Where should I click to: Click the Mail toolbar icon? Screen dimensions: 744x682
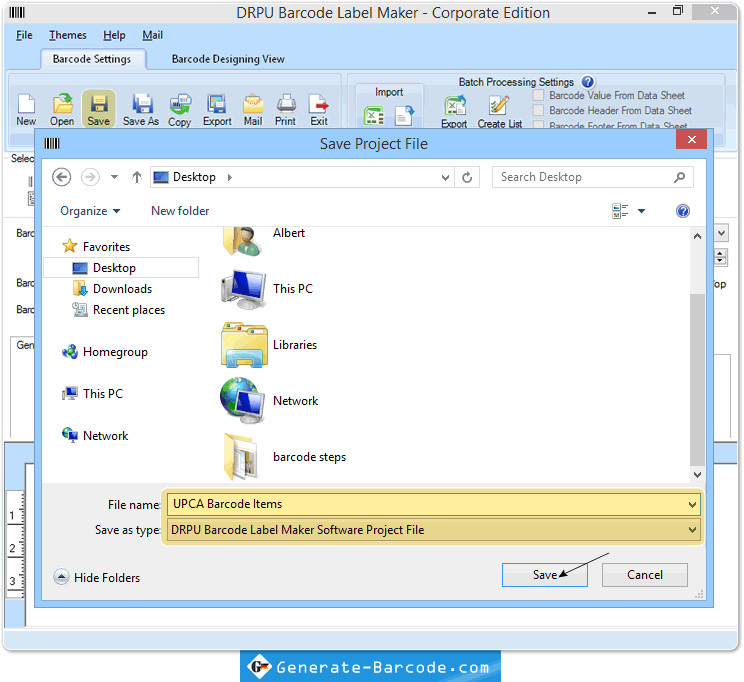pyautogui.click(x=253, y=110)
